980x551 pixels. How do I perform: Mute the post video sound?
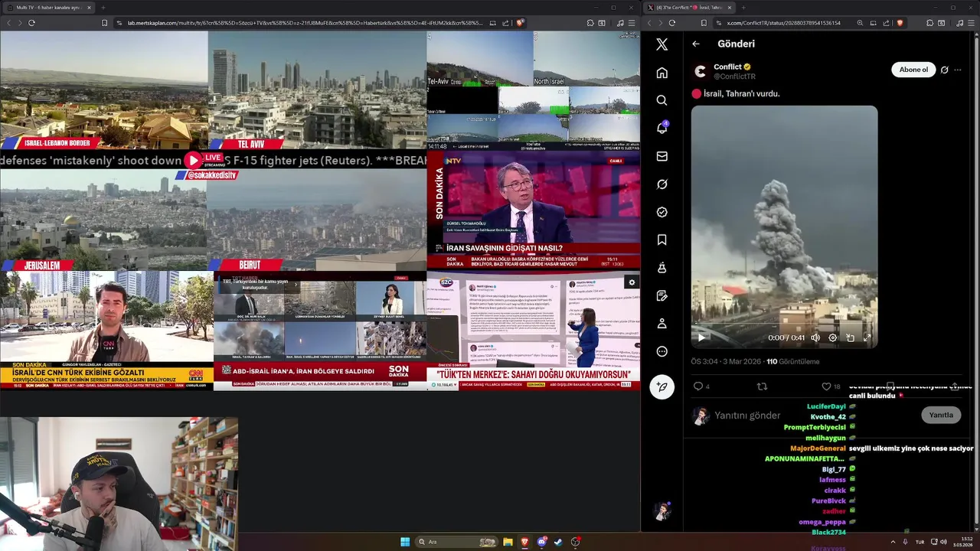tap(815, 337)
